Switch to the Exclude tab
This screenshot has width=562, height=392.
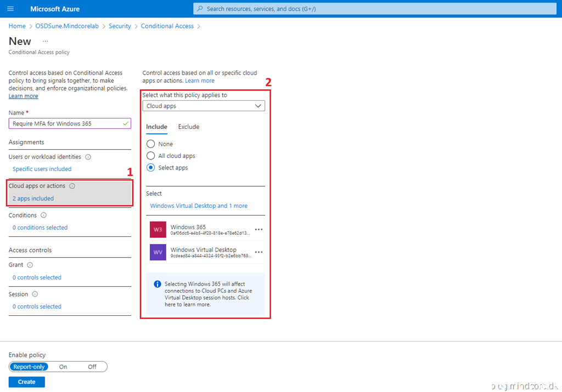point(188,127)
